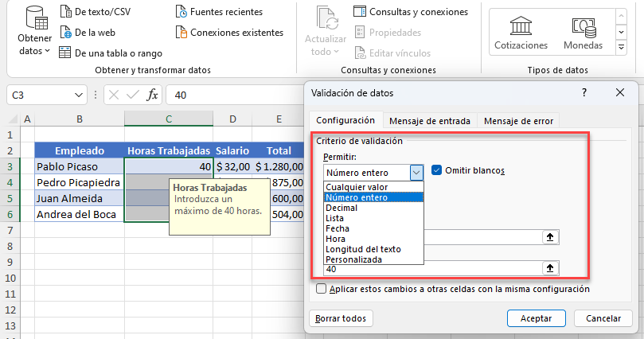
Task: Select Monedas data type
Action: (x=584, y=33)
